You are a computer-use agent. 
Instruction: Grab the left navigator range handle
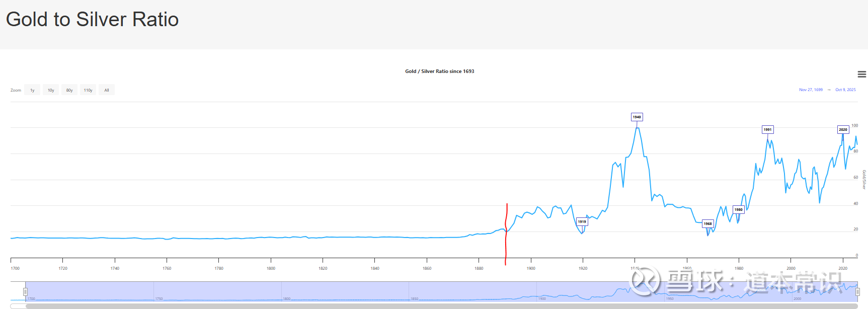point(25,291)
